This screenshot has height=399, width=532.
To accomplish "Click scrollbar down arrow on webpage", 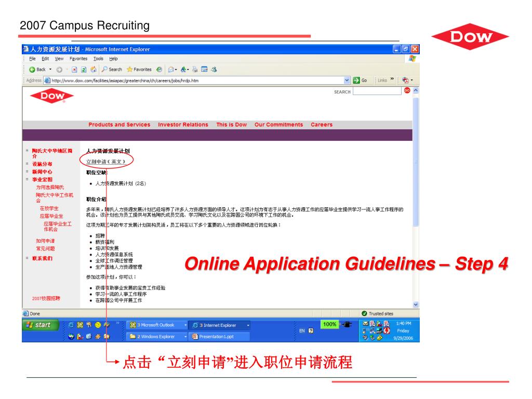I will coord(416,304).
